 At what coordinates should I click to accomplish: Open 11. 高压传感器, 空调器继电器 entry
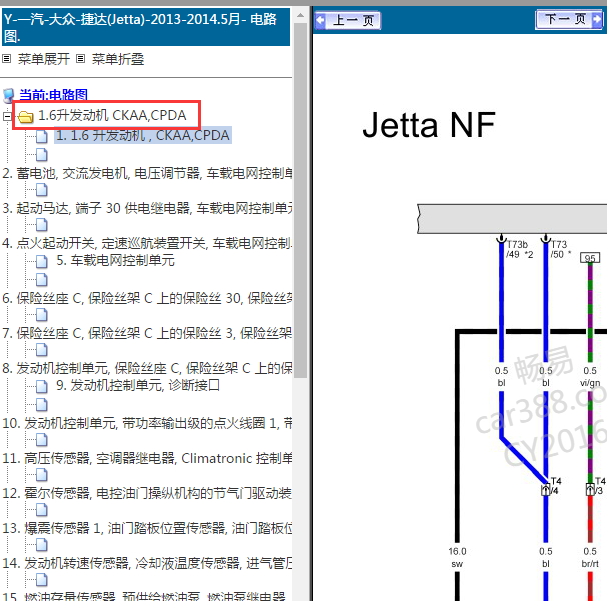[147, 458]
